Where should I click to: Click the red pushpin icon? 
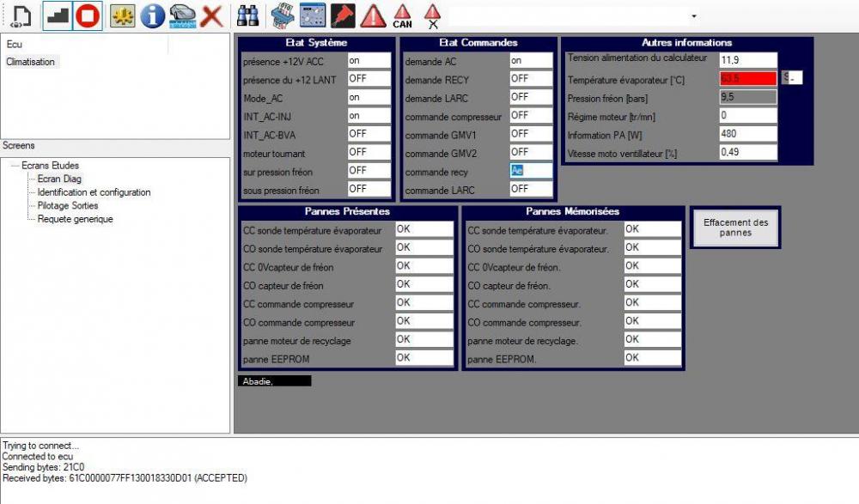pyautogui.click(x=343, y=16)
